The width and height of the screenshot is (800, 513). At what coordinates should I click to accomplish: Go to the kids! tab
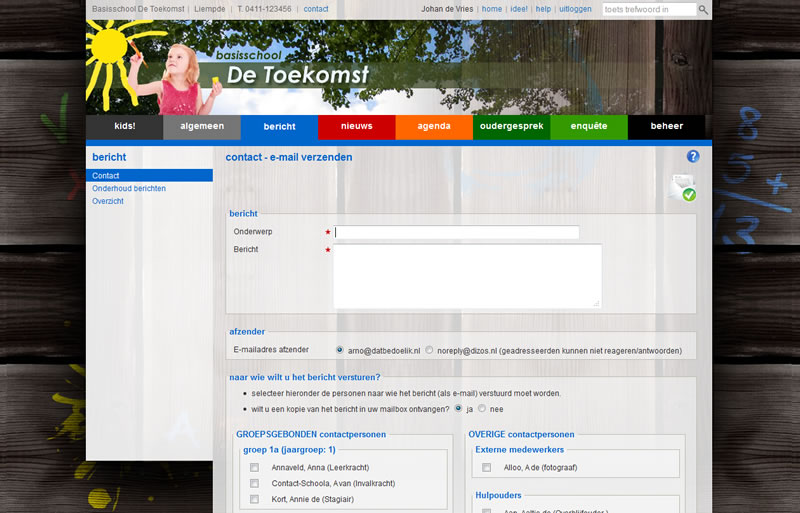click(x=124, y=127)
